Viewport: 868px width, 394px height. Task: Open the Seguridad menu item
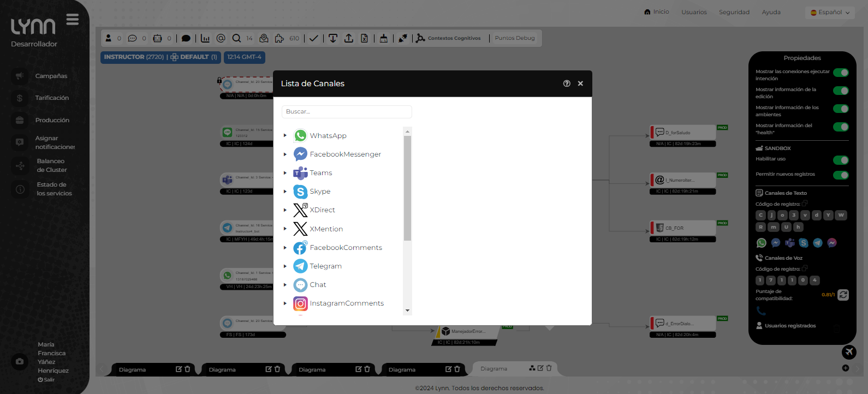pyautogui.click(x=734, y=12)
